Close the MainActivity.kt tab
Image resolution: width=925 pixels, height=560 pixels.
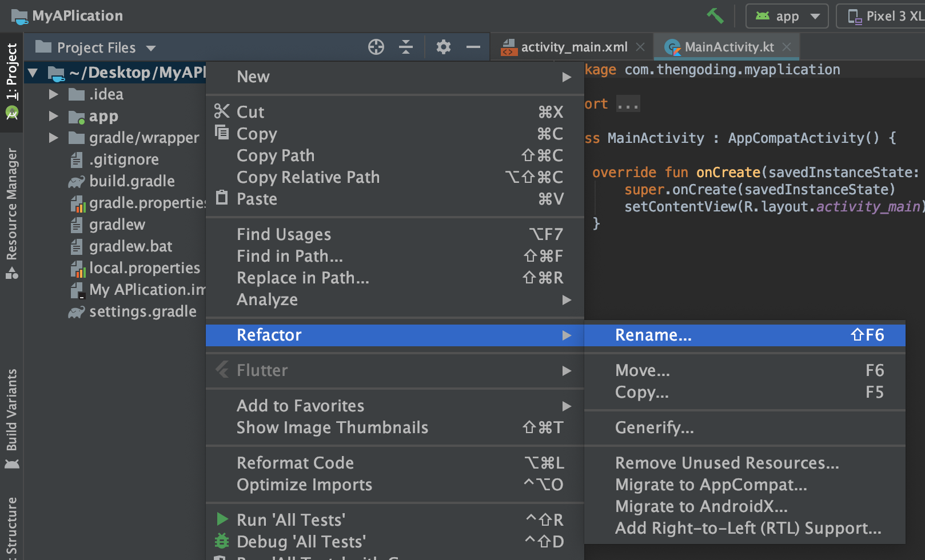click(787, 47)
